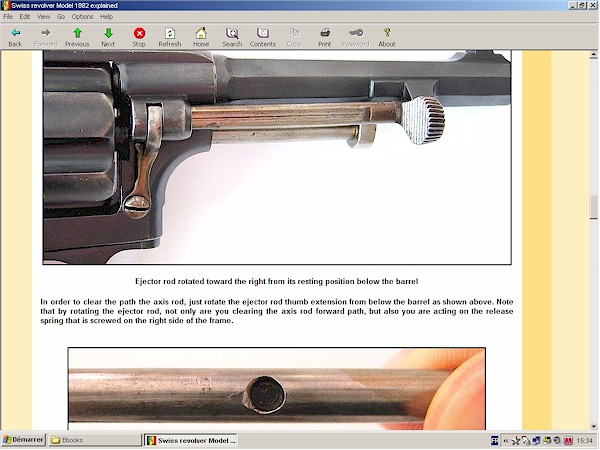Open the About dialog
This screenshot has width=600, height=450.
pyautogui.click(x=386, y=38)
